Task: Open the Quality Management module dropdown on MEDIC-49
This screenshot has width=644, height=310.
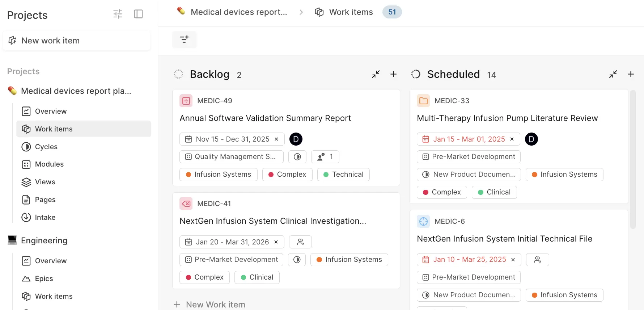Action: coord(231,157)
